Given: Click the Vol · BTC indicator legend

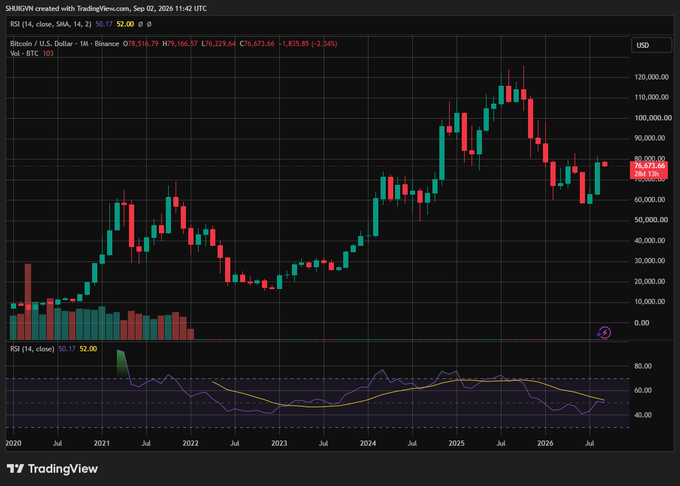Looking at the screenshot, I should tap(24, 53).
